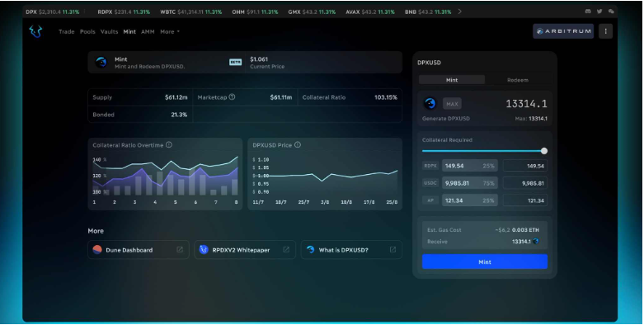Open What is DPXUSD external link icon
The image size is (644, 325).
[x=393, y=249]
